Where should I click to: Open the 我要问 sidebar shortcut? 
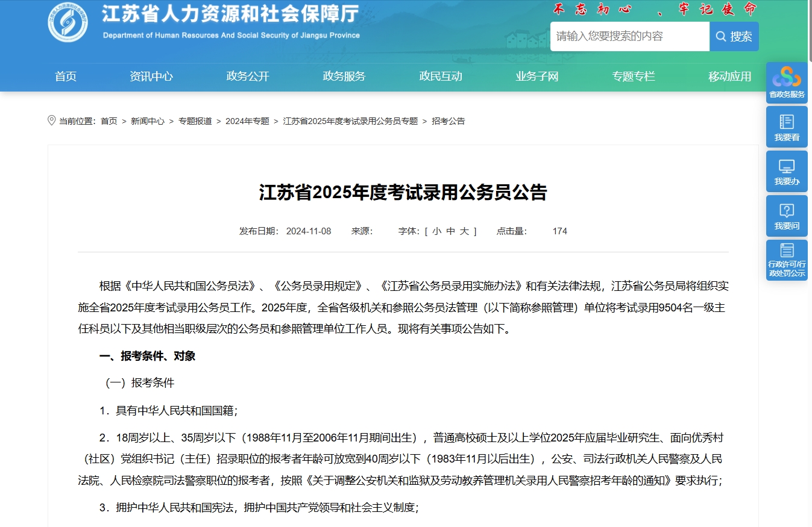[787, 216]
